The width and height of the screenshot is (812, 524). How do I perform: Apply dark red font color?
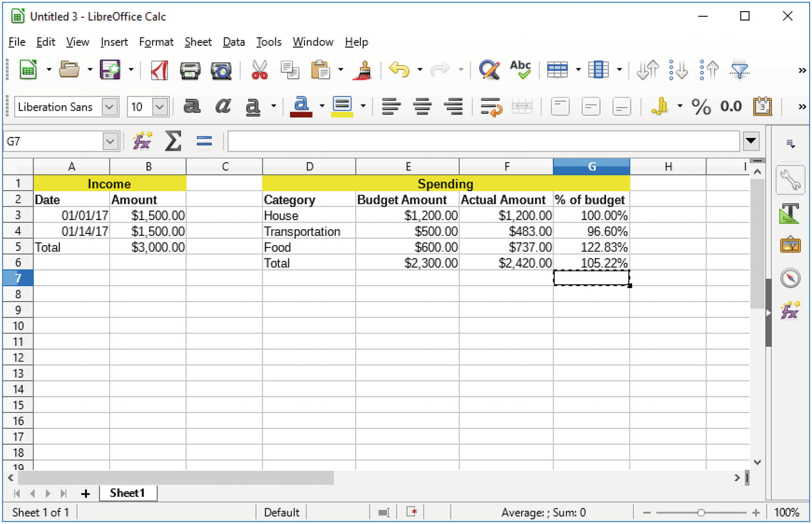coord(301,107)
